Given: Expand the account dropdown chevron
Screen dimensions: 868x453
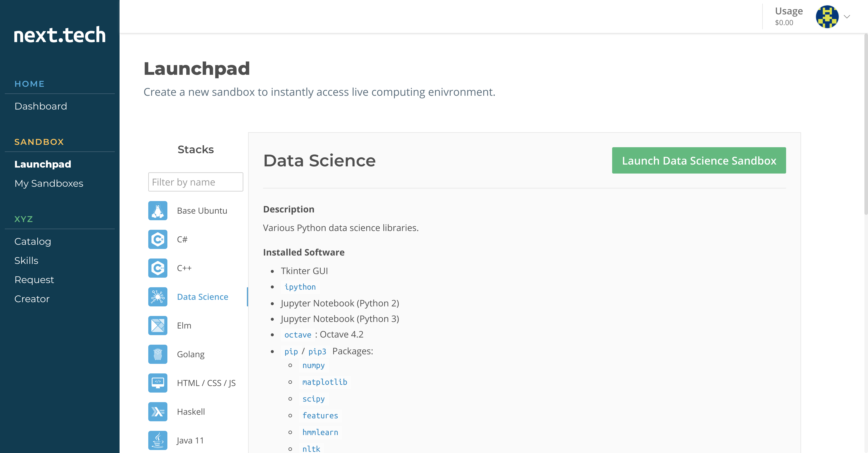Looking at the screenshot, I should tap(847, 17).
